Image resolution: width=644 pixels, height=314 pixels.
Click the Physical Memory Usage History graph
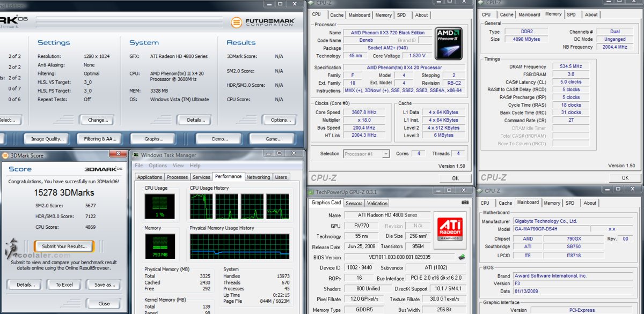coord(239,246)
